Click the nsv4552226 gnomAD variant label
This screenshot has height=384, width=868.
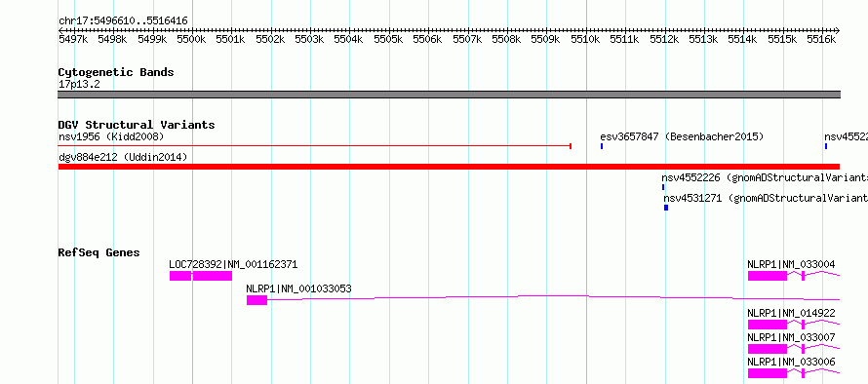(x=765, y=177)
